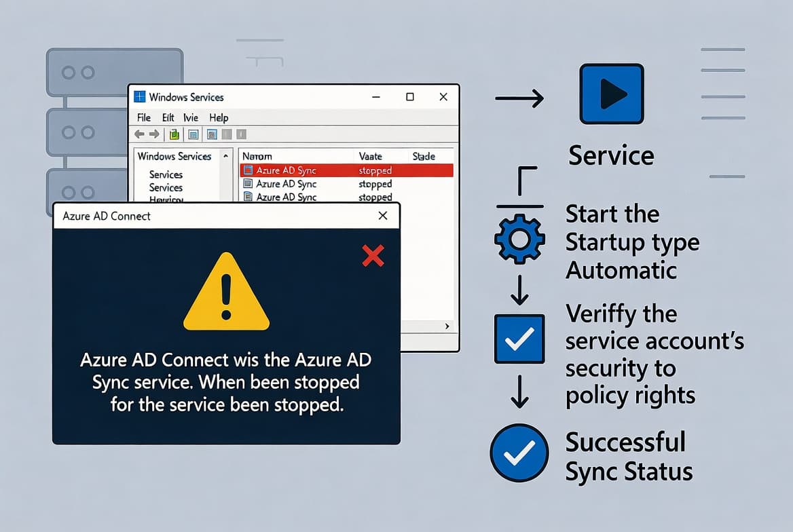Open the Ivie menu in Windows Services

point(191,118)
